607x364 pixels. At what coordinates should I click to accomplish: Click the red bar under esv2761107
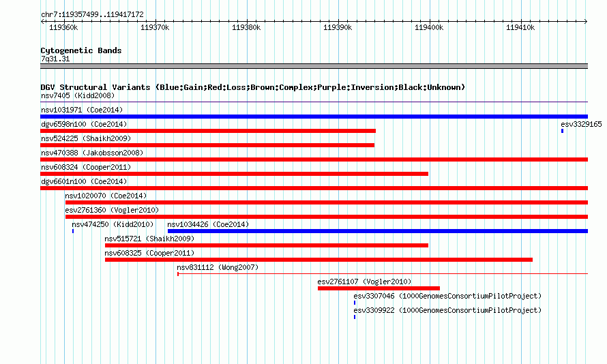click(379, 288)
